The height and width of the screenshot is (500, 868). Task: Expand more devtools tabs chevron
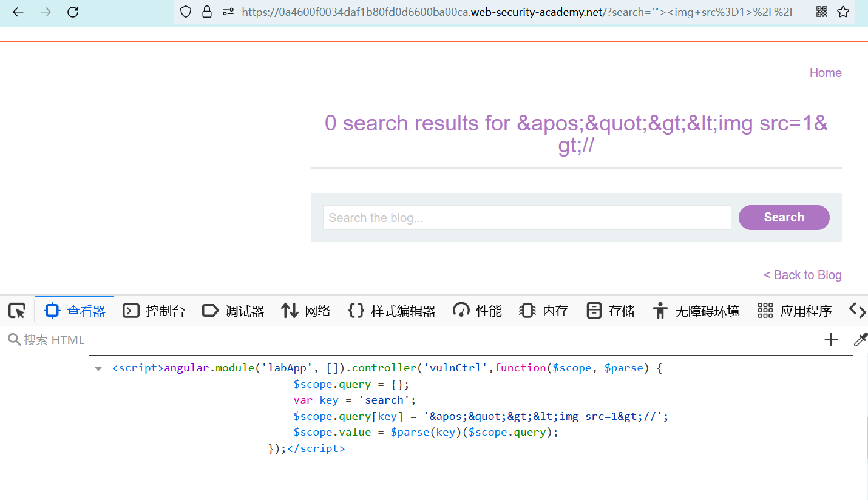tap(857, 311)
